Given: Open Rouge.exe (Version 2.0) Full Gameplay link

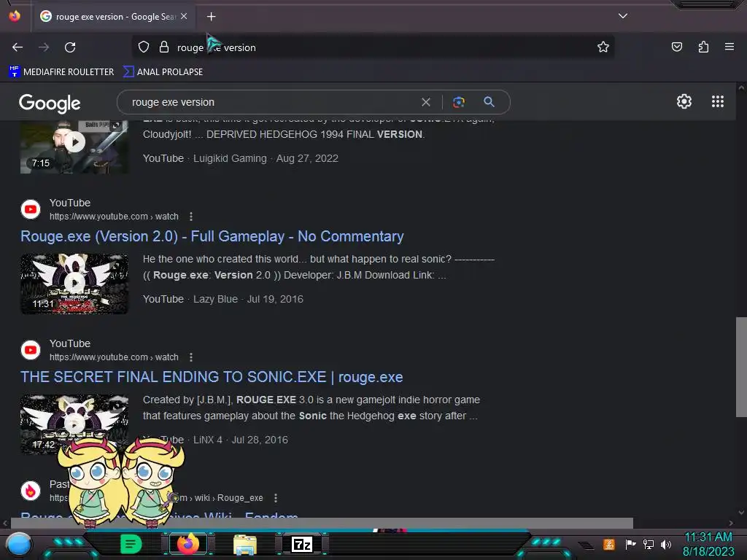Looking at the screenshot, I should 212,236.
